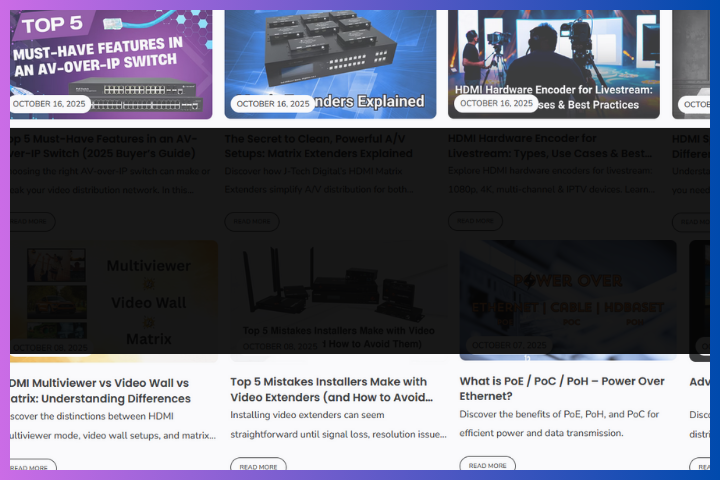Open 'HDMI Hardware Encoder for Livestream' title link
Image resolution: width=720 pixels, height=480 pixels.
[x=550, y=146]
